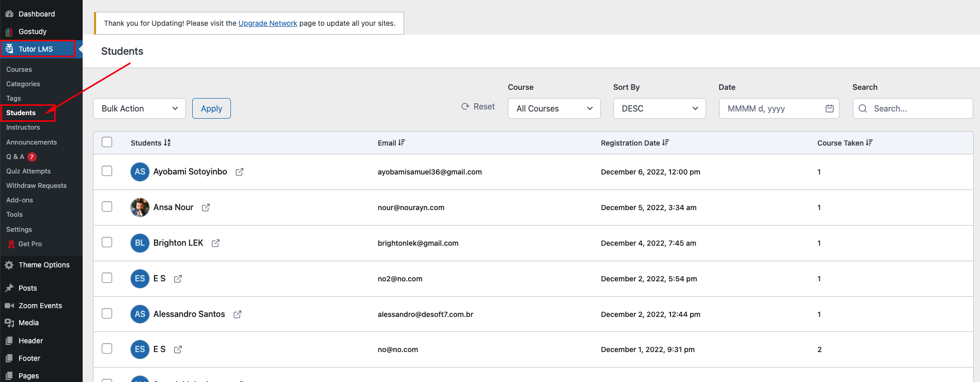Screen dimensions: 980x382
Task: Open Announcements in the sidebar
Action: coord(32,142)
